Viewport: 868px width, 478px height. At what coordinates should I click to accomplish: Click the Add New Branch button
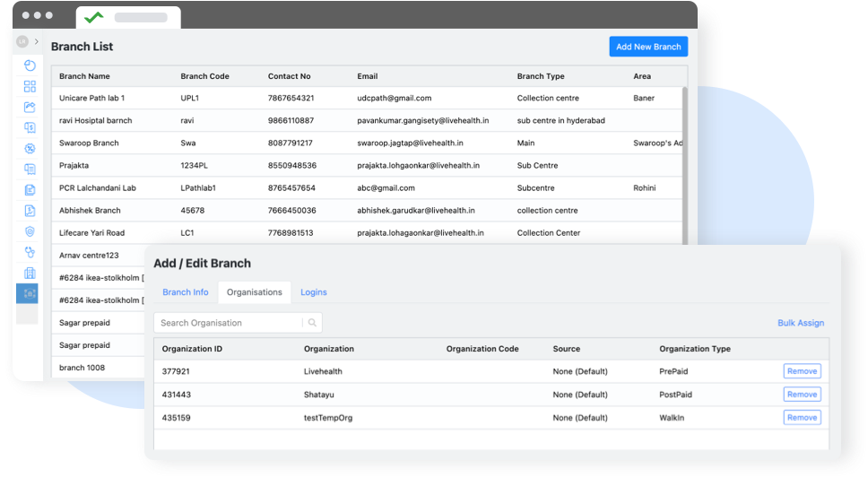click(x=648, y=47)
